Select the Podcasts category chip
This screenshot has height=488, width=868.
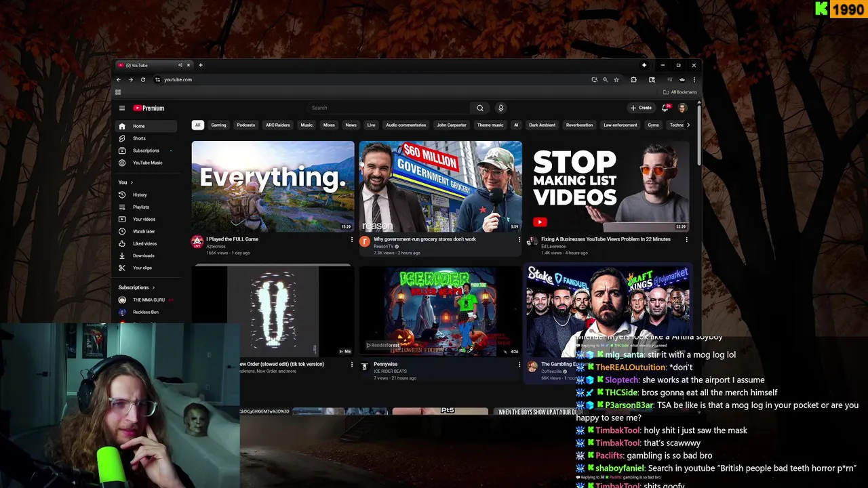(x=246, y=125)
